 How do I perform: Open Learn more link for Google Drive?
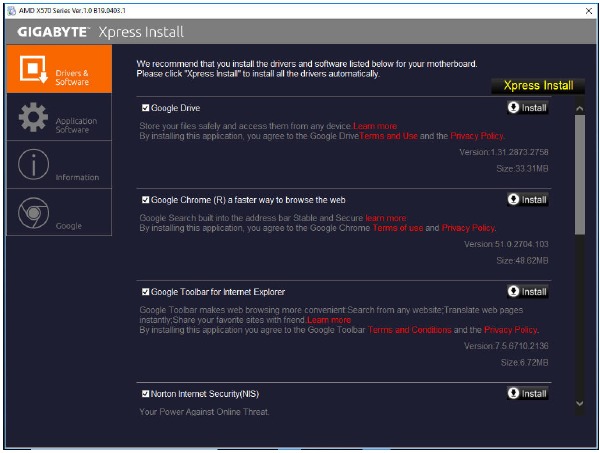click(x=375, y=126)
